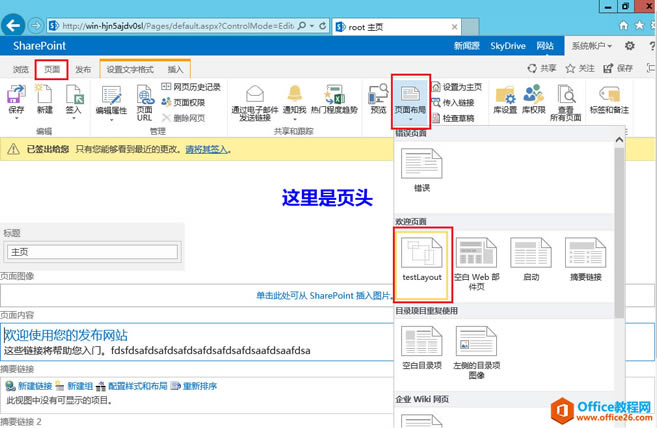Click New Link (新建链接) in summary links

29,386
